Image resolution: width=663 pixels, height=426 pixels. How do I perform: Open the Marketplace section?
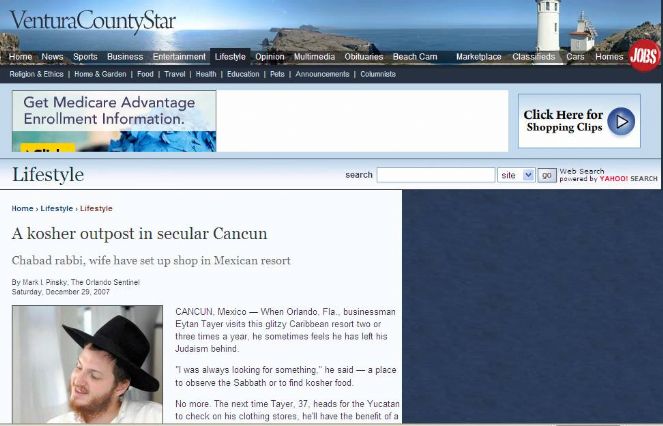[x=479, y=57]
